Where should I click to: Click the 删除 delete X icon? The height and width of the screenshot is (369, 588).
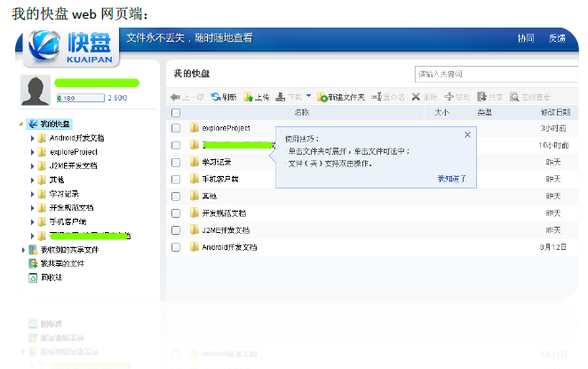point(416,97)
